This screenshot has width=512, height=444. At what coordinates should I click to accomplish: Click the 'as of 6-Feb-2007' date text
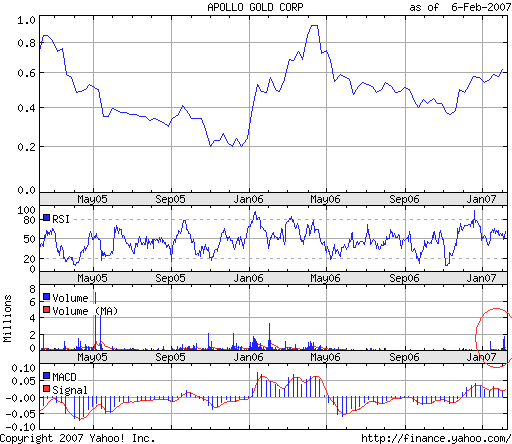click(460, 7)
